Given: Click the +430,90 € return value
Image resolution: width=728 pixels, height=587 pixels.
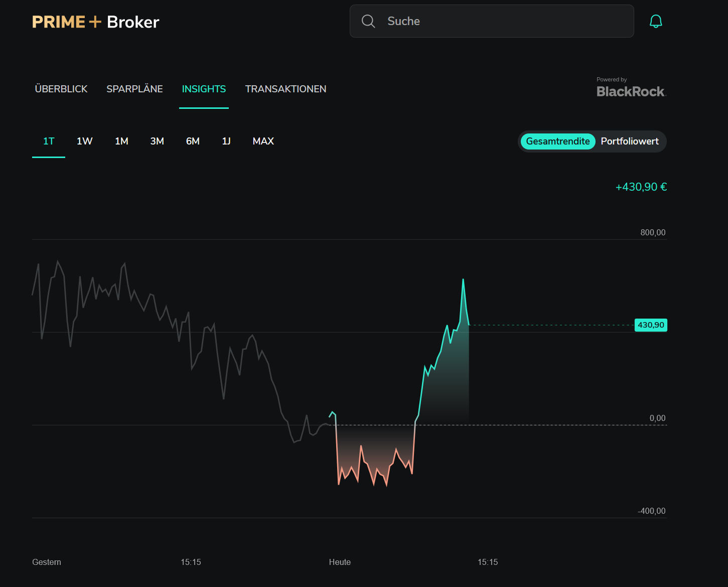Looking at the screenshot, I should [641, 187].
